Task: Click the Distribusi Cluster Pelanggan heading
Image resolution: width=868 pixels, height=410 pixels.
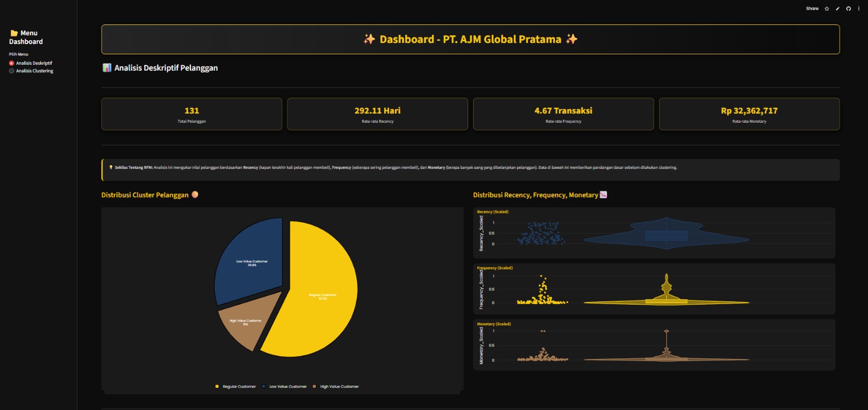Action: click(x=145, y=195)
